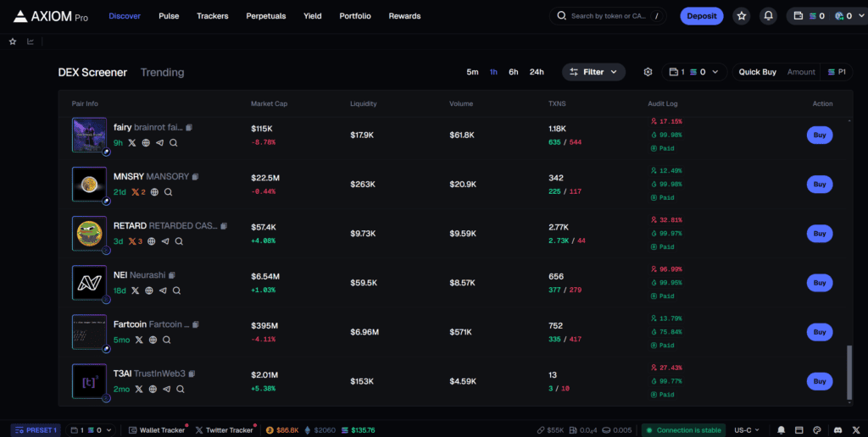Select the DEX Screener tab
Screen dimensions: 868x437
pyautogui.click(x=92, y=73)
